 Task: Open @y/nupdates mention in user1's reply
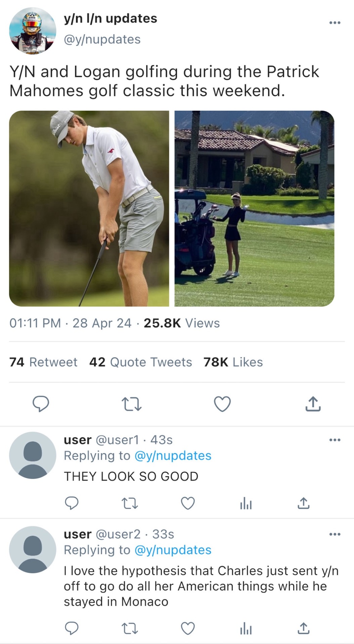pyautogui.click(x=173, y=455)
